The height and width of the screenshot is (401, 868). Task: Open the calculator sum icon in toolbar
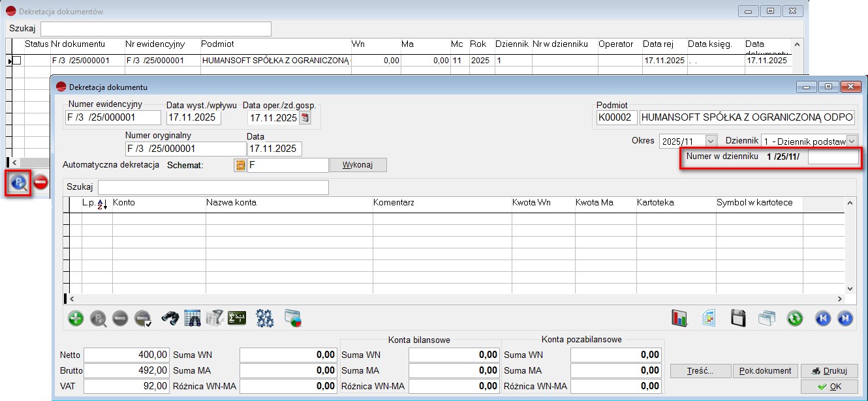[236, 318]
